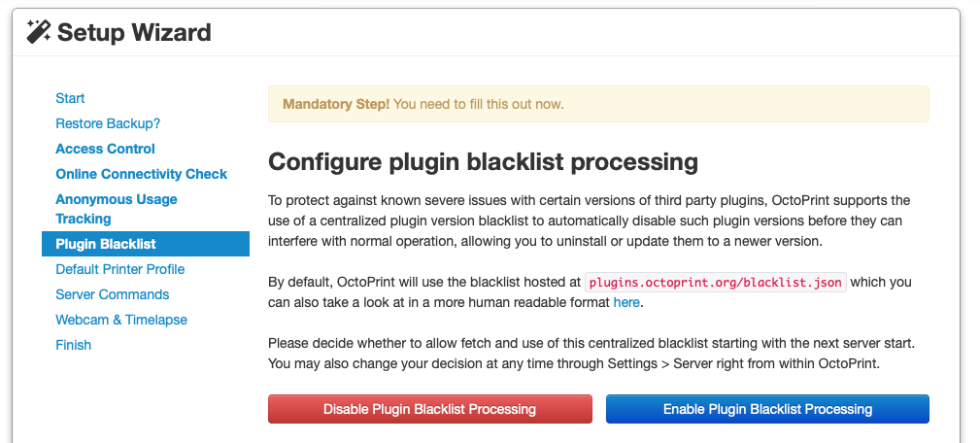Select the Anonymous Usage Tracking step
This screenshot has height=443, width=980.
116,209
